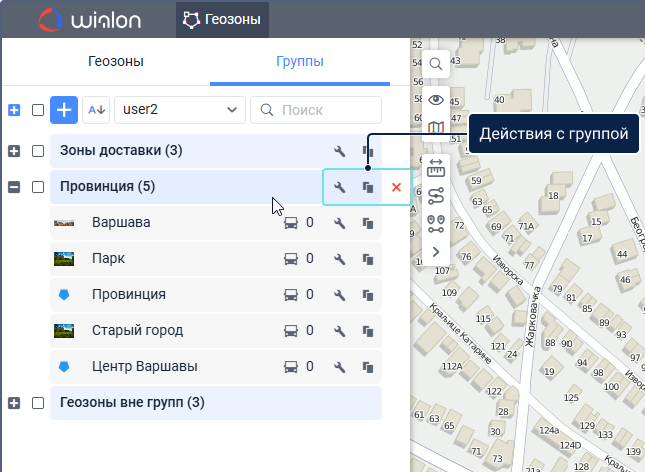Select the Группы tab
The image size is (645, 472).
[299, 61]
